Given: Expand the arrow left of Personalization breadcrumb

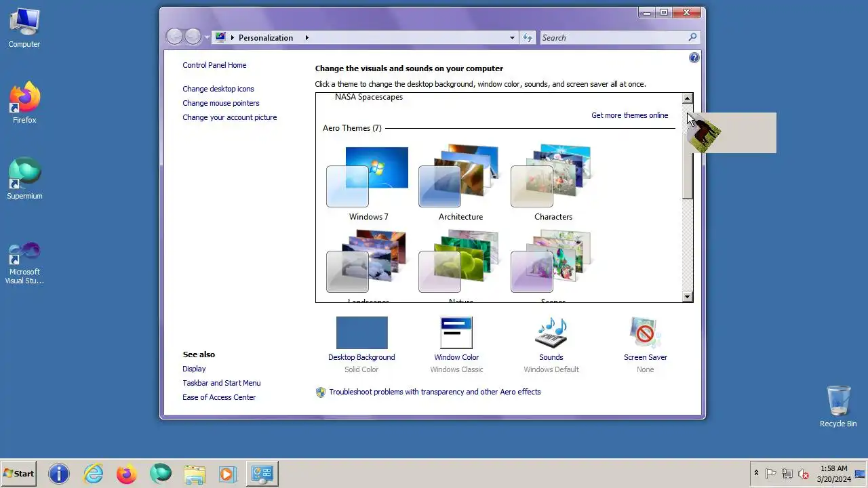Looking at the screenshot, I should coord(232,38).
